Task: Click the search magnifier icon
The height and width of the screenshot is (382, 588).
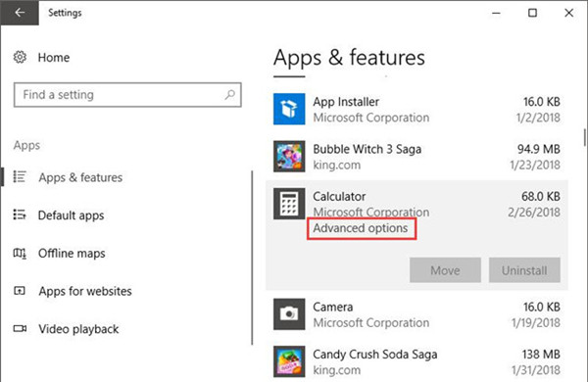Action: 229,94
